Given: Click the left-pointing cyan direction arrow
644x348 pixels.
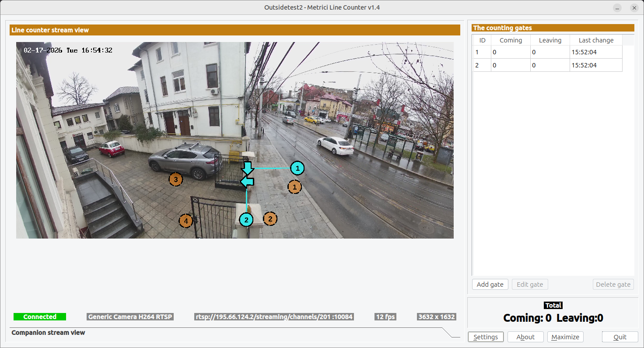Looking at the screenshot, I should pyautogui.click(x=247, y=181).
